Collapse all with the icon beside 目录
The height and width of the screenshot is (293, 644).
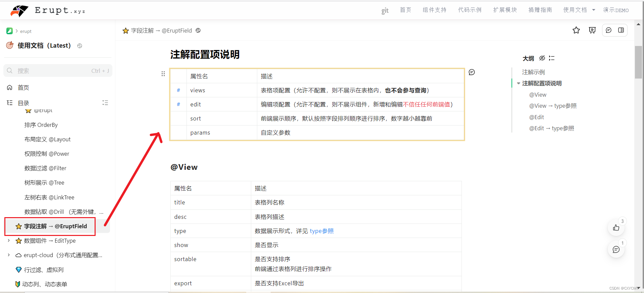[105, 103]
